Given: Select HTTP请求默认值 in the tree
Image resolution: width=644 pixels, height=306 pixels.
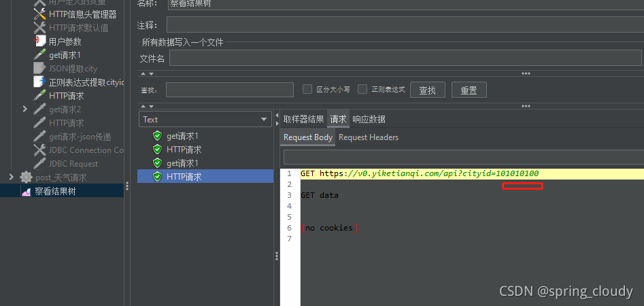Looking at the screenshot, I should point(78,28).
